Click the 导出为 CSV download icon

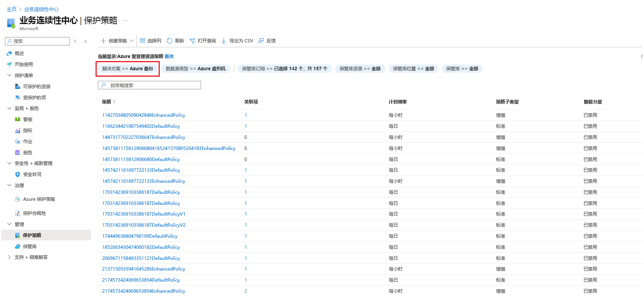224,41
